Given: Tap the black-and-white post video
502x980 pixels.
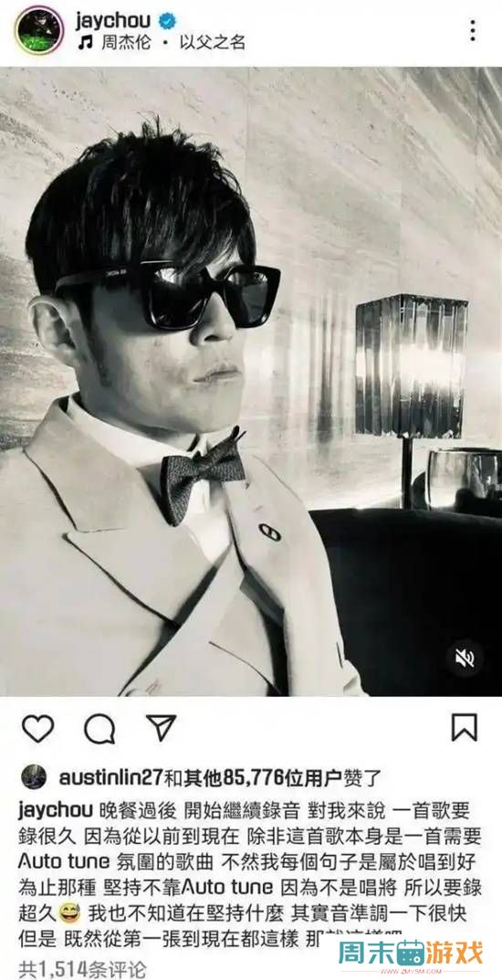Looking at the screenshot, I should click(x=251, y=381).
